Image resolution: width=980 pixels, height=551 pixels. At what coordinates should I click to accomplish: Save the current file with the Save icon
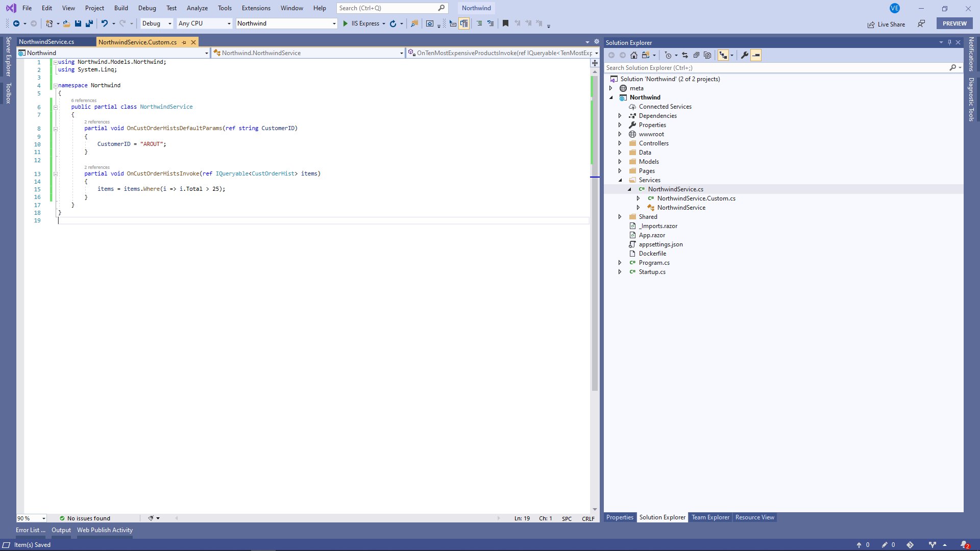click(x=78, y=23)
